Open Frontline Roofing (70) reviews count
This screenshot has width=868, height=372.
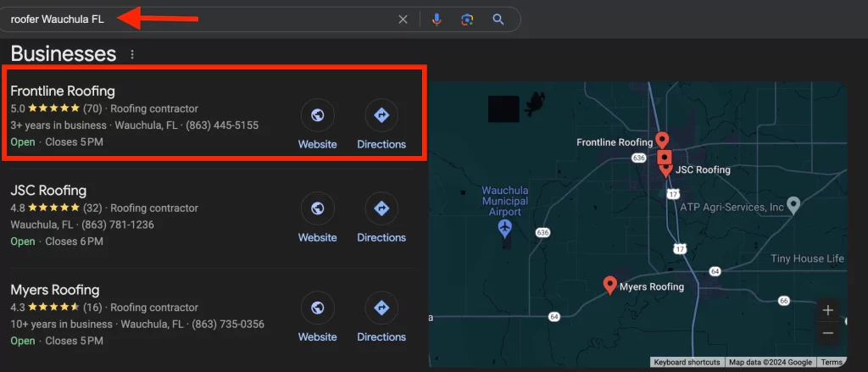click(x=92, y=108)
